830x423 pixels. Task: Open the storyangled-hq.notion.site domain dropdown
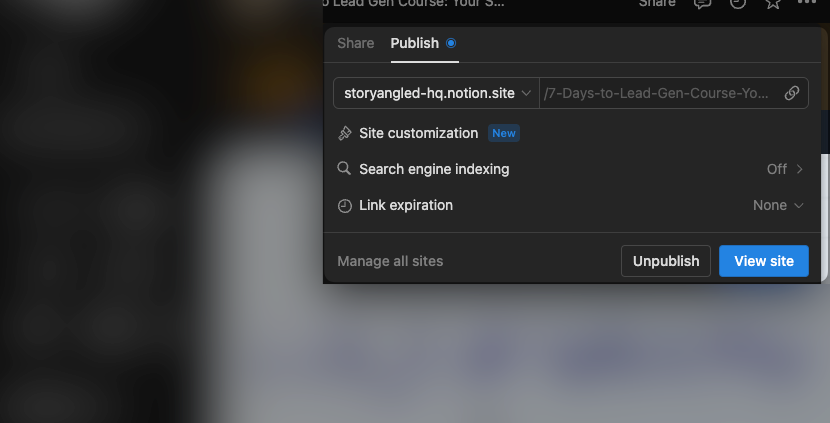click(x=437, y=93)
